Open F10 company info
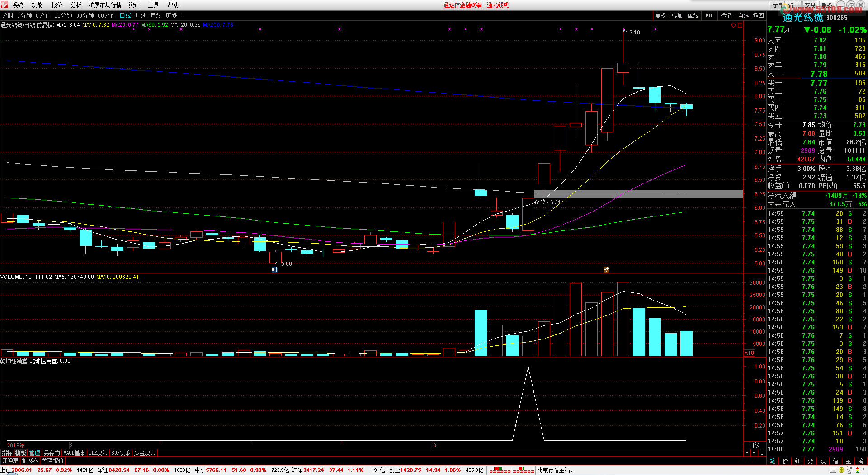Image resolution: width=868 pixels, height=475 pixels. pos(710,15)
